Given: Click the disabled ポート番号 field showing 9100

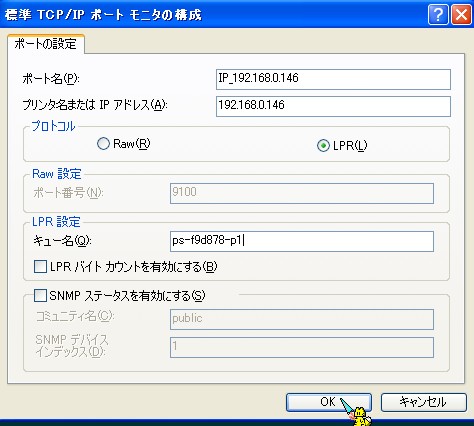Looking at the screenshot, I should pyautogui.click(x=302, y=193).
